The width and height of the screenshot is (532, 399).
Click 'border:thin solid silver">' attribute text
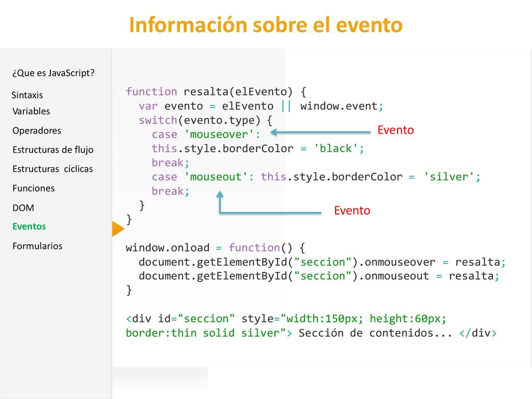point(209,333)
